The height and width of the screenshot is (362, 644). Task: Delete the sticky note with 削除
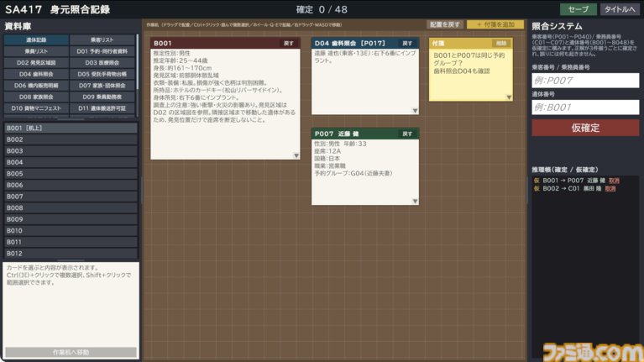[501, 43]
